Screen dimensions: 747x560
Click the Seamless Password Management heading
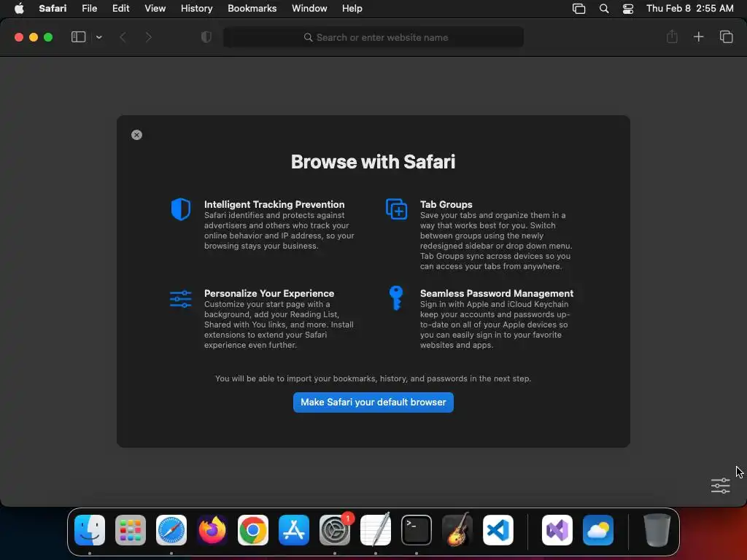(496, 293)
